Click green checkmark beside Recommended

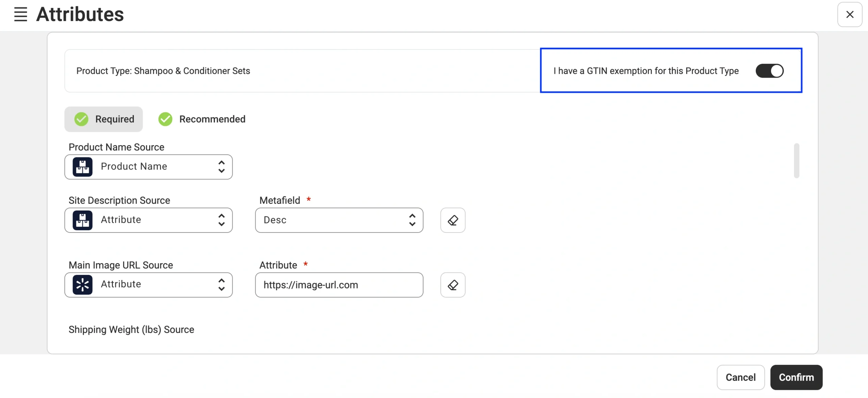[x=165, y=119]
